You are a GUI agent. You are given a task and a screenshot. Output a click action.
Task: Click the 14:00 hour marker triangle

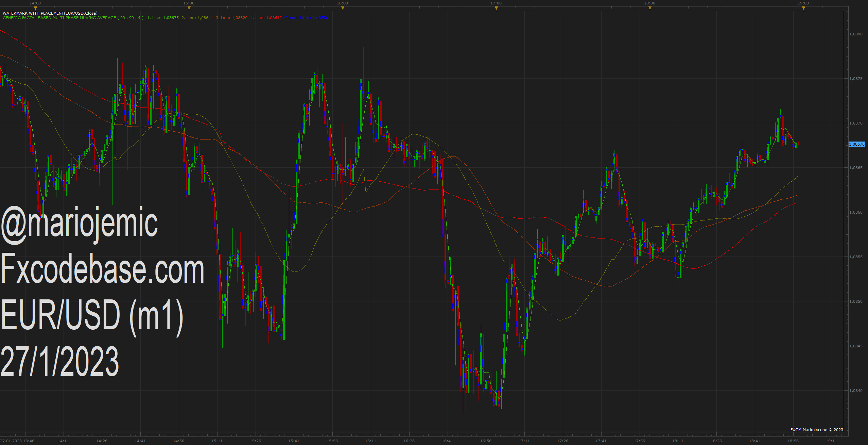[35, 8]
